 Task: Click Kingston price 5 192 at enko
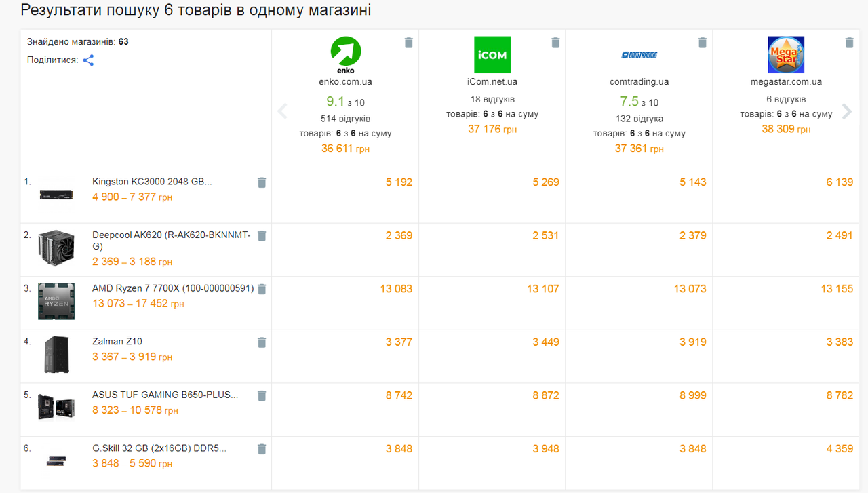click(399, 182)
